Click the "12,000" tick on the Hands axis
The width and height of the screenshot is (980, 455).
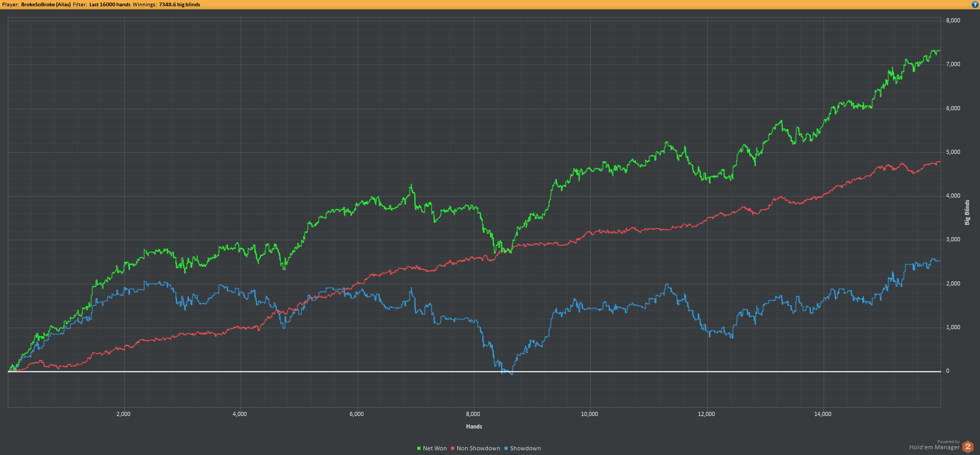pos(706,414)
